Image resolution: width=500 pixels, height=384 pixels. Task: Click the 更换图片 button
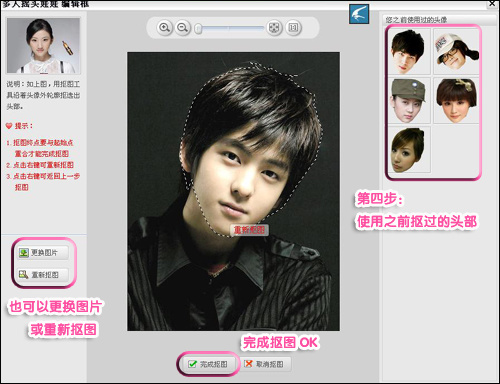point(43,253)
